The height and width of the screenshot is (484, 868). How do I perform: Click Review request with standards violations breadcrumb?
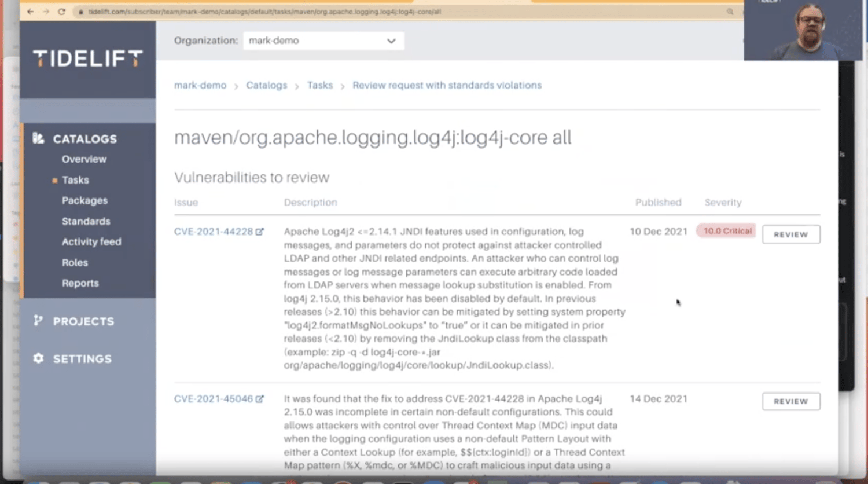click(x=447, y=85)
